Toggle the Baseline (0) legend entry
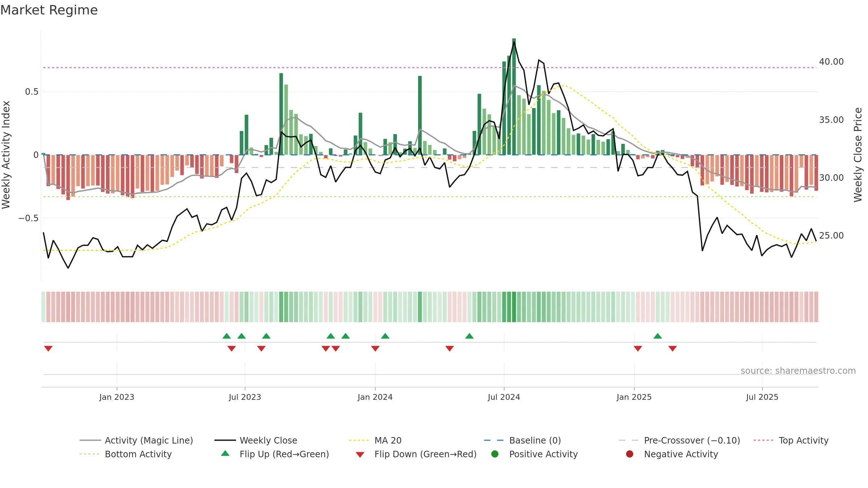This screenshot has width=868, height=488. point(522,440)
